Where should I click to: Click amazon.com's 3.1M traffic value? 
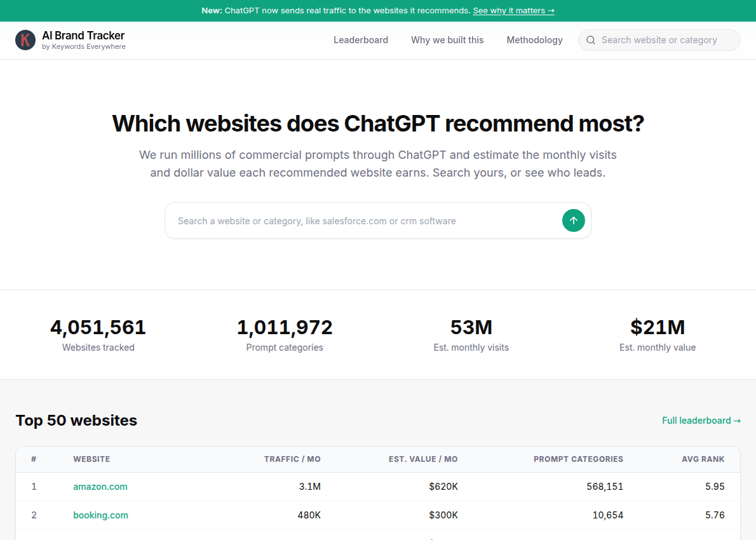[x=309, y=487]
